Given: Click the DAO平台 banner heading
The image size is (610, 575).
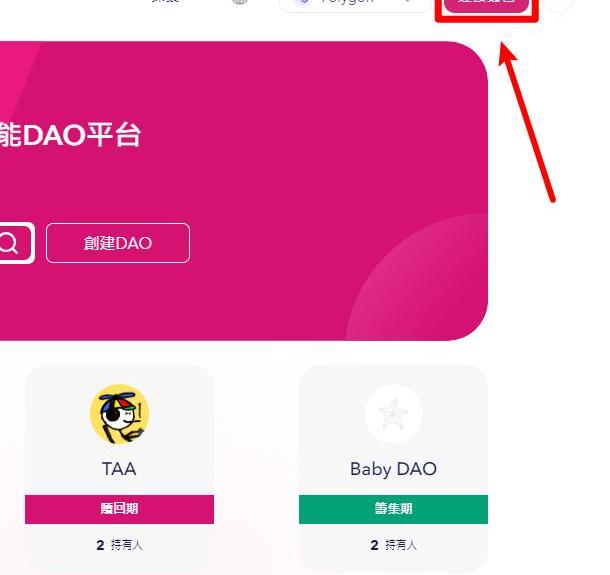Looking at the screenshot, I should pos(70,135).
